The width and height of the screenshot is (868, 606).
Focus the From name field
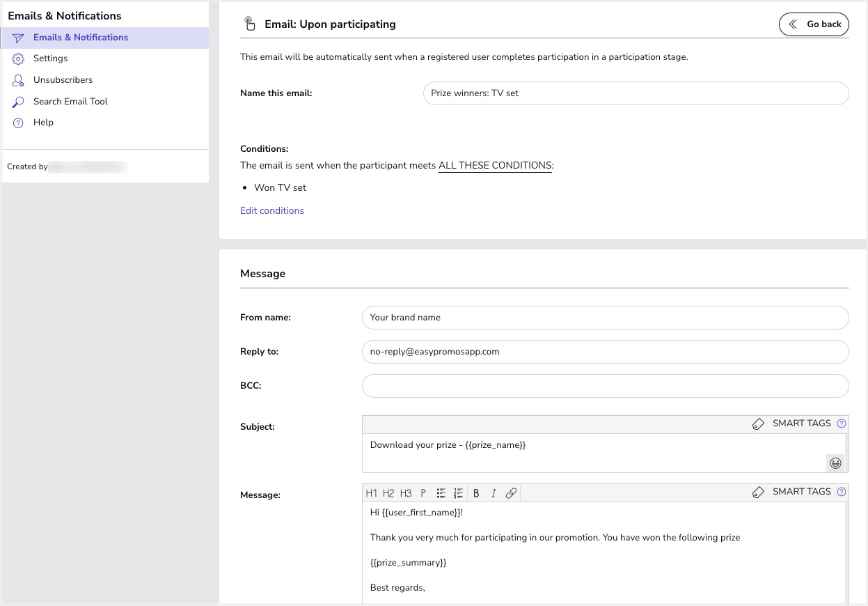[x=605, y=318]
